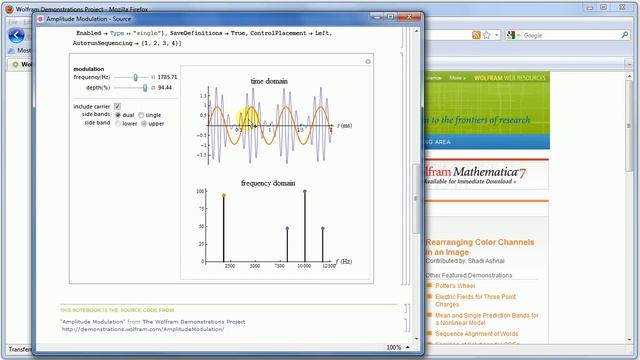640x360 pixels.
Task: Open Rearranging Color Channels in an Image
Action: click(480, 247)
